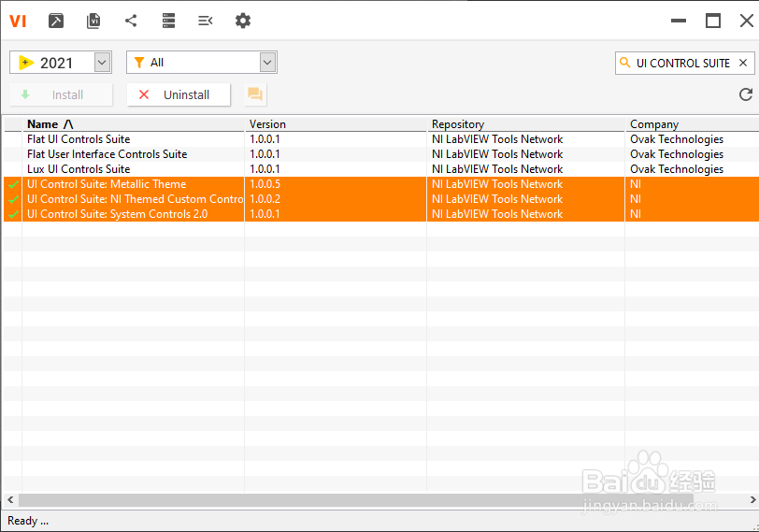Open the All filter dropdown

click(267, 63)
